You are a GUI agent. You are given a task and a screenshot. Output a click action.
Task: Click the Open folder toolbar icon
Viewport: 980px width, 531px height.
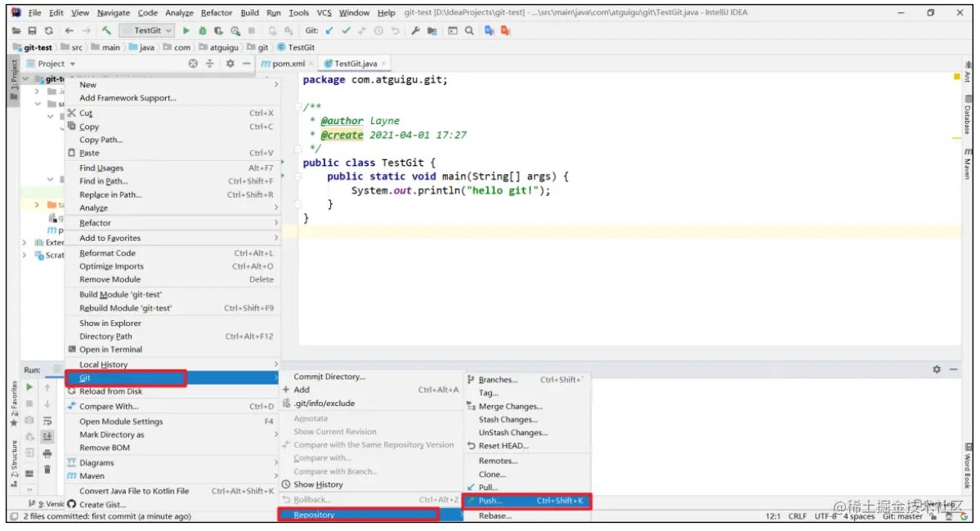[16, 30]
